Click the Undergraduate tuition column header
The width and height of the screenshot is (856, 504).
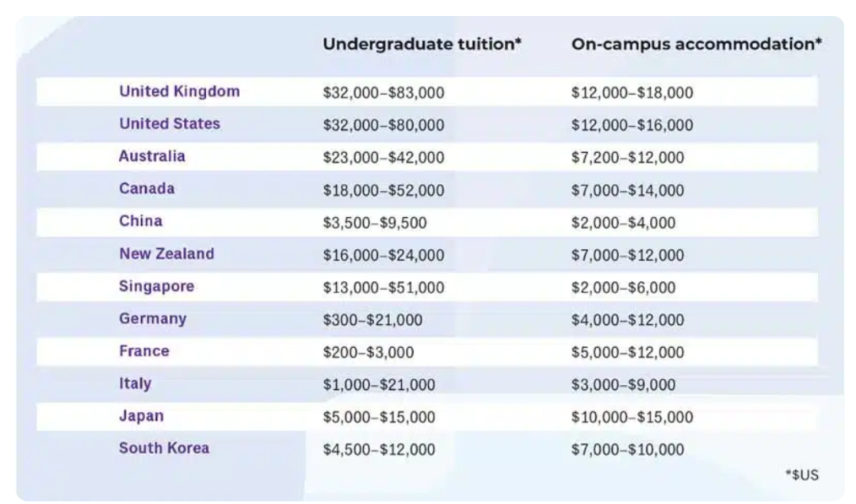422,44
